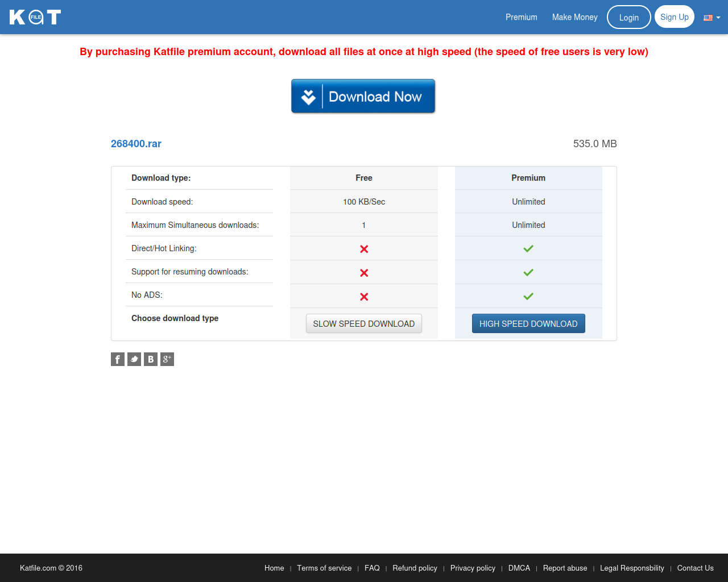Click the 'Download type:' label
Screen dimensions: 728x582
[161, 178]
